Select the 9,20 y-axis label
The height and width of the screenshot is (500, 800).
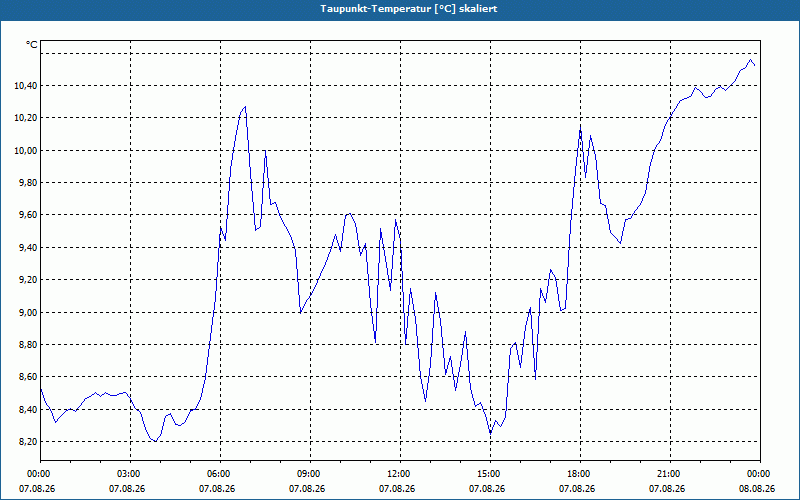click(x=28, y=280)
